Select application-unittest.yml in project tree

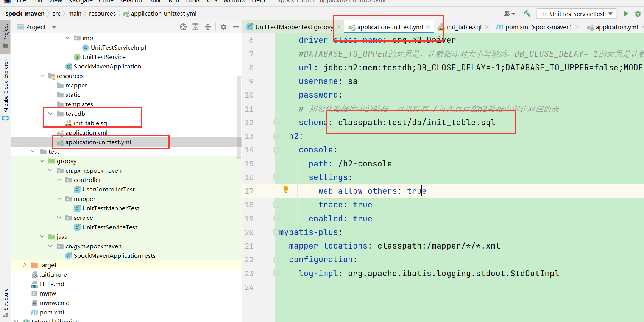tap(98, 142)
